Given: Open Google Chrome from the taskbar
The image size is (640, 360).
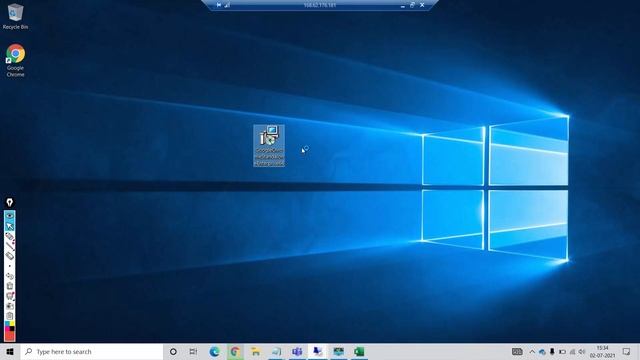Looking at the screenshot, I should pyautogui.click(x=235, y=351).
